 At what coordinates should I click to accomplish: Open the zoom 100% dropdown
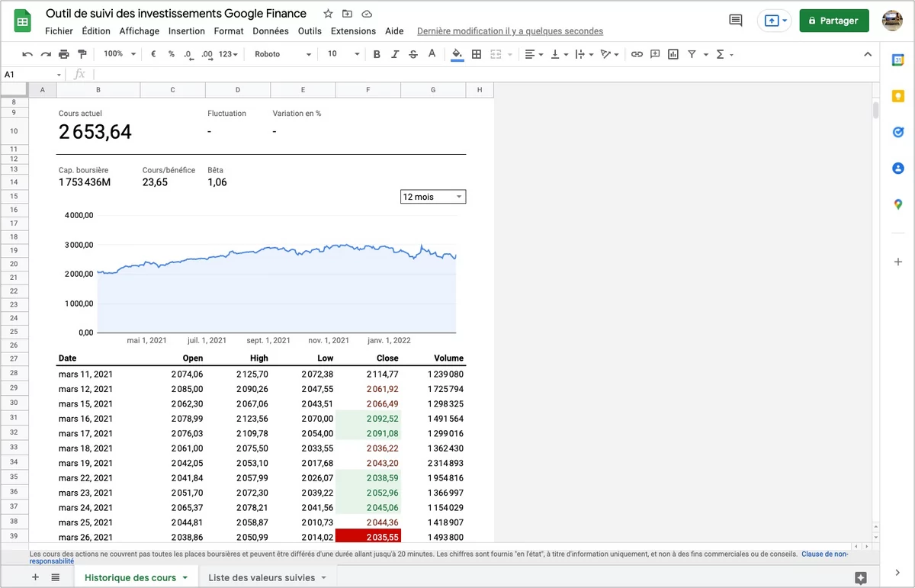[x=120, y=54]
